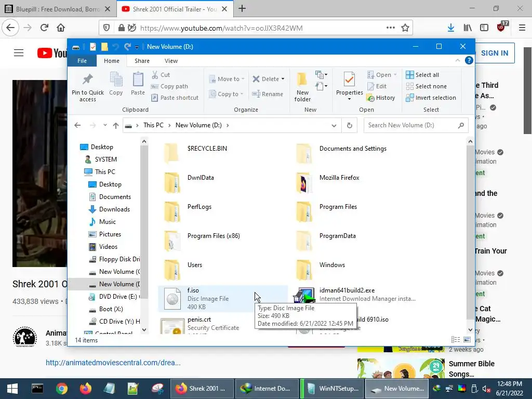Switch Explorer to large icons view
Viewport: 532px width, 399px height.
[467, 340]
